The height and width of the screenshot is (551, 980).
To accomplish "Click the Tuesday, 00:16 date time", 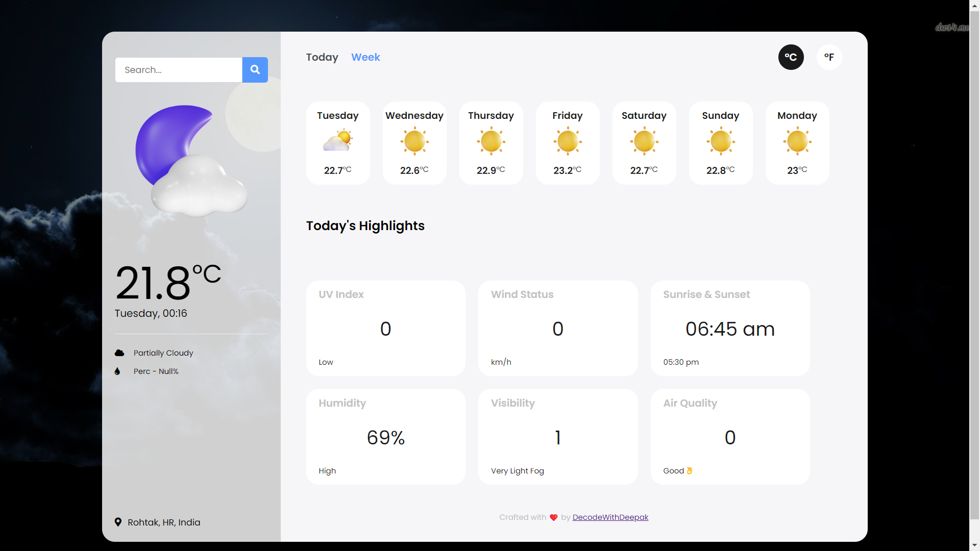I will (x=151, y=313).
